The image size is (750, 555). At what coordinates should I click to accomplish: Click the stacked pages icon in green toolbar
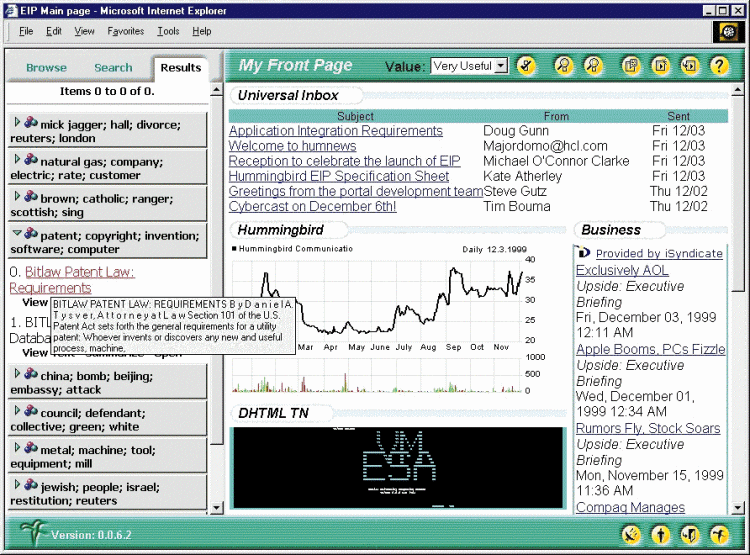pyautogui.click(x=631, y=66)
